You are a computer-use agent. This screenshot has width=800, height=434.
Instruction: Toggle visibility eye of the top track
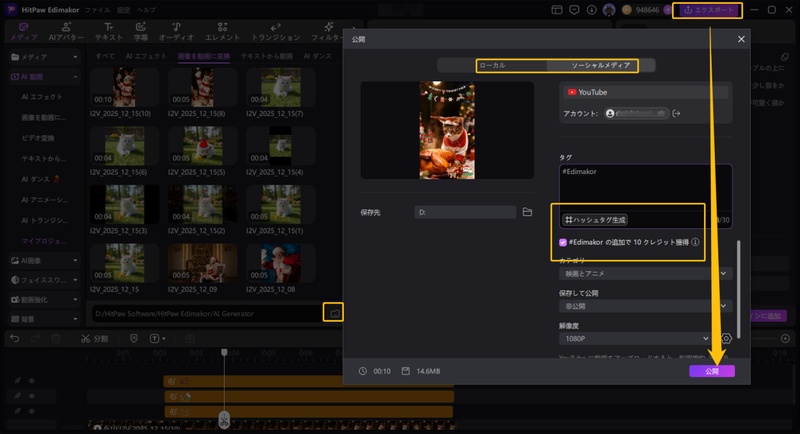coord(32,380)
